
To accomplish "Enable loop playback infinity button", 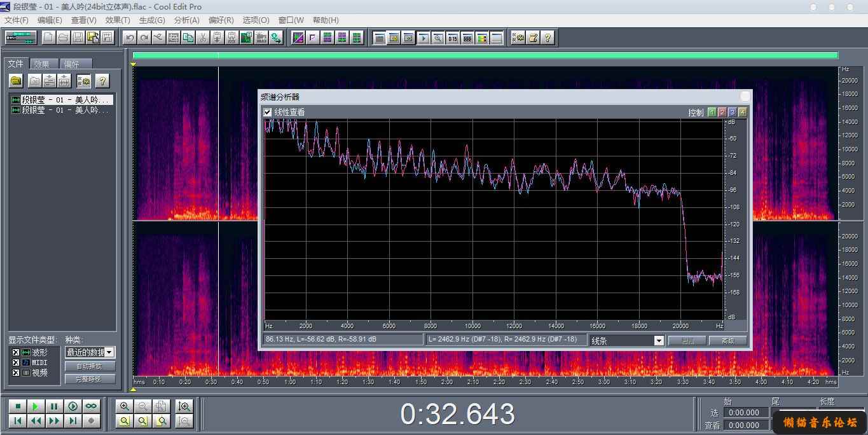I will [92, 406].
